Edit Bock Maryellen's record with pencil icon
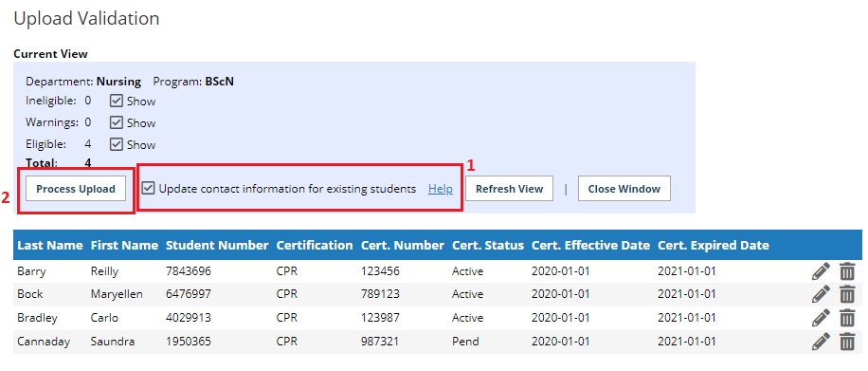The image size is (868, 371). [821, 294]
